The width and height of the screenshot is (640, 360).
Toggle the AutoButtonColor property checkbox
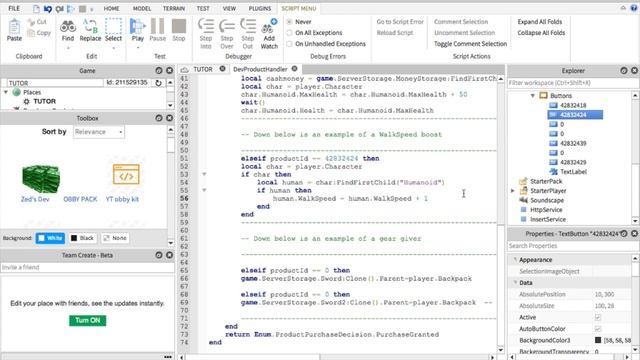pyautogui.click(x=598, y=329)
